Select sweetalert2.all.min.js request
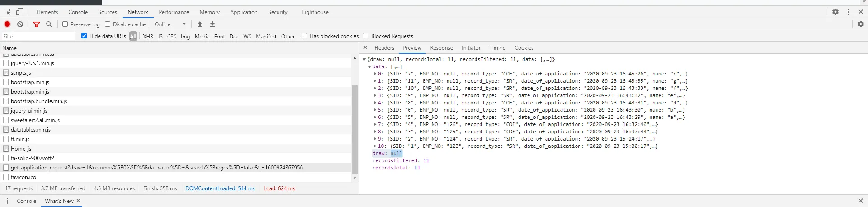Screen dimensions: 868x207 [x=175, y=120]
